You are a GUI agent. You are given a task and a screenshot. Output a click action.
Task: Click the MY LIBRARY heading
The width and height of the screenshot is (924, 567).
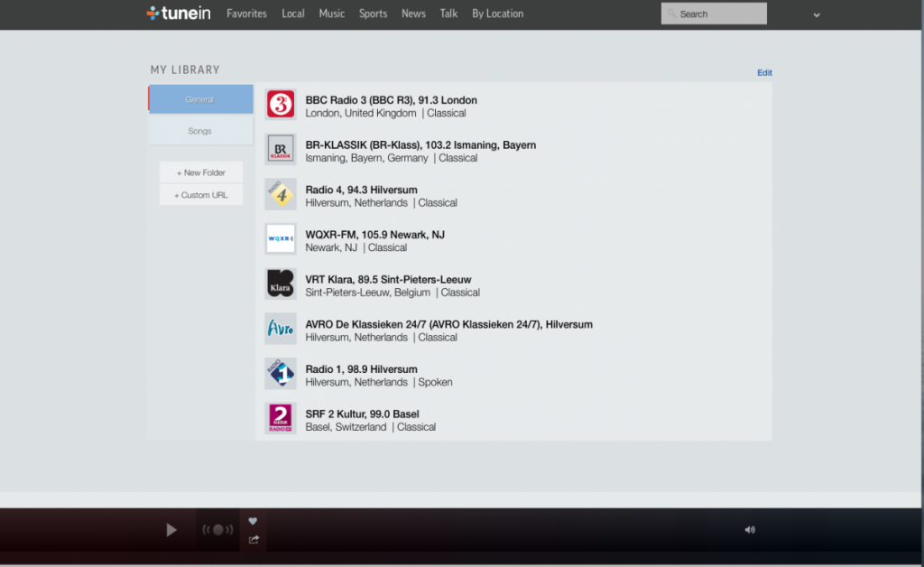[x=185, y=70]
